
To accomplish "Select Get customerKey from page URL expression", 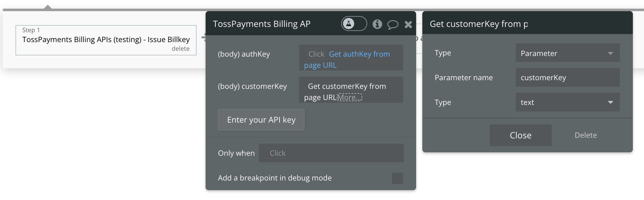I will pyautogui.click(x=347, y=86).
